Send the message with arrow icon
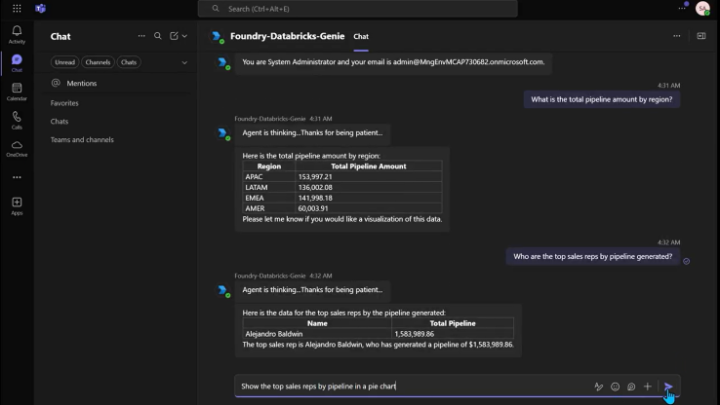The image size is (720, 405). point(668,387)
